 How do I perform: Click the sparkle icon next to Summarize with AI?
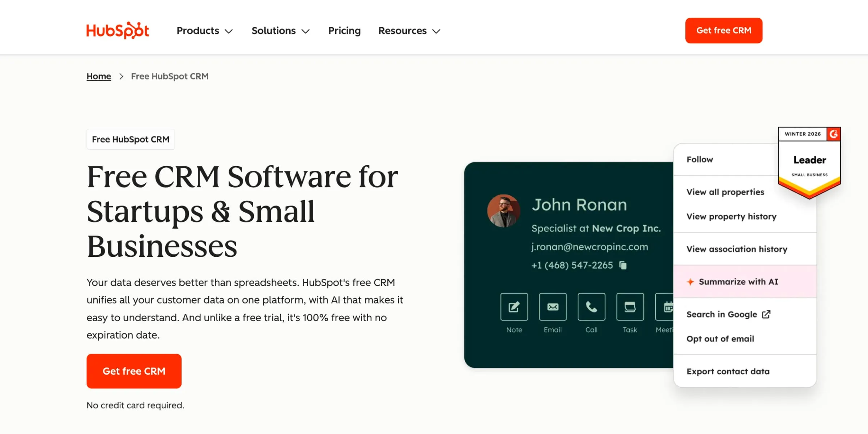691,282
